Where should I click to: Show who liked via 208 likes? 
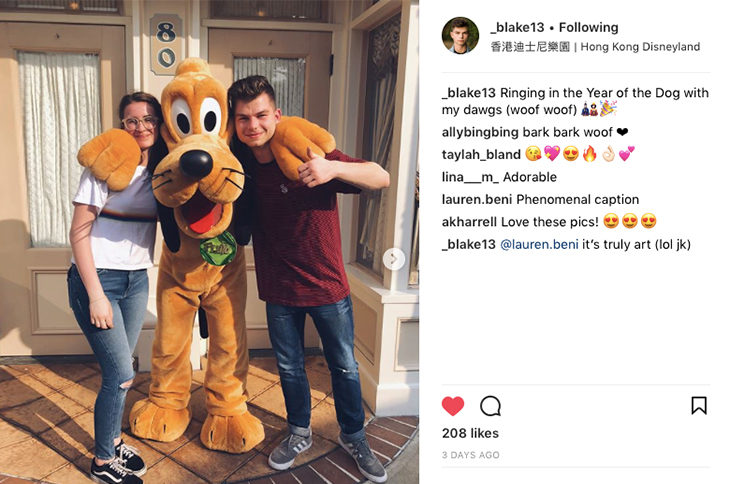point(470,433)
